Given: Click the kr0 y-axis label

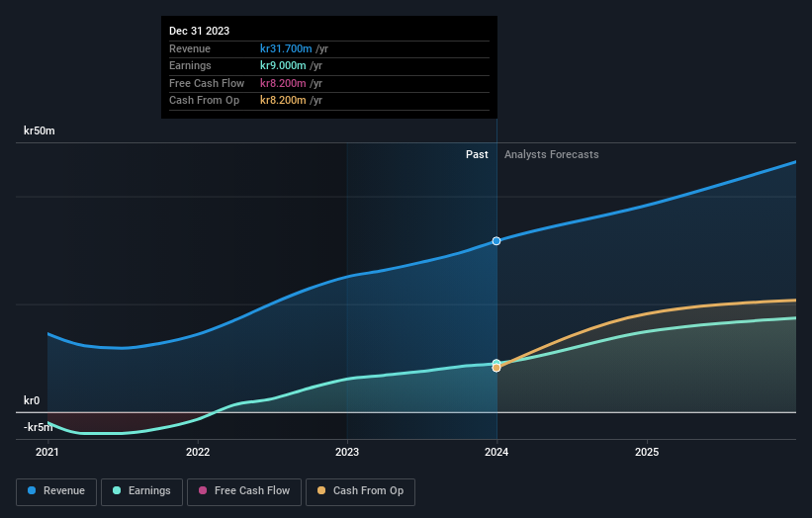Looking at the screenshot, I should tap(32, 400).
